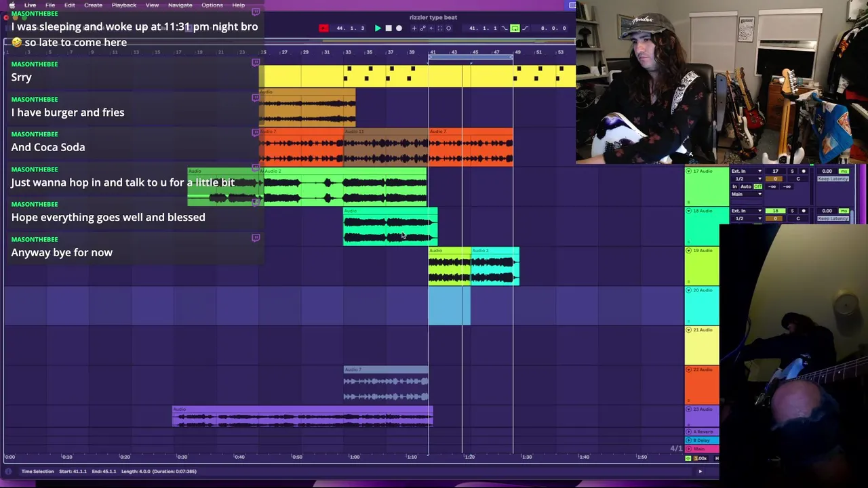The width and height of the screenshot is (868, 488).
Task: Click the track 17 delay value 0.00
Action: 827,171
